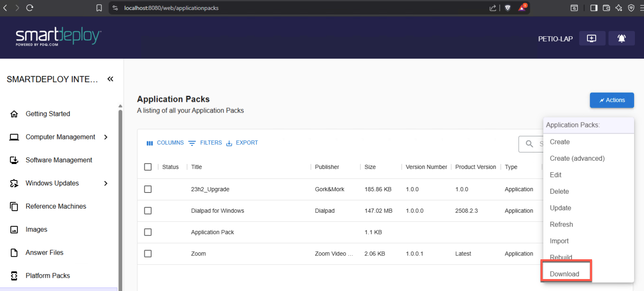This screenshot has width=644, height=291.
Task: Open the Actions dropdown button
Action: pyautogui.click(x=611, y=100)
